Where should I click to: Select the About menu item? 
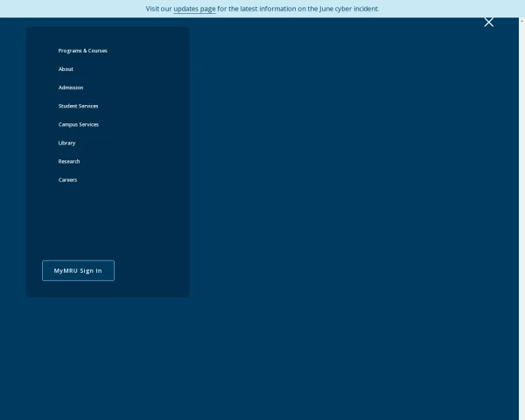66,69
